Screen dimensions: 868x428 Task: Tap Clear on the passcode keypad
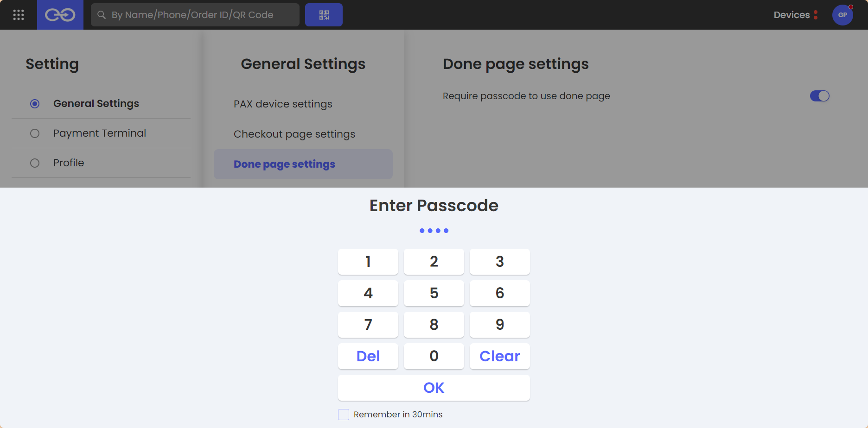tap(500, 356)
